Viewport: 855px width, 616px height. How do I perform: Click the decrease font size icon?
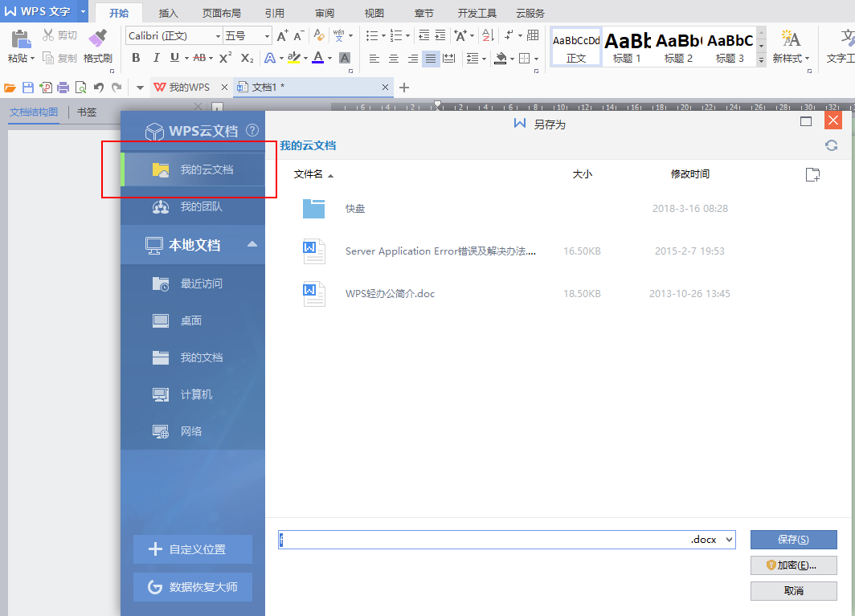(298, 35)
